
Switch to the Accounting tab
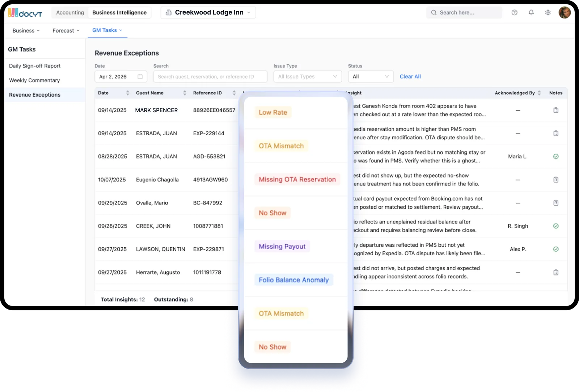(x=70, y=13)
